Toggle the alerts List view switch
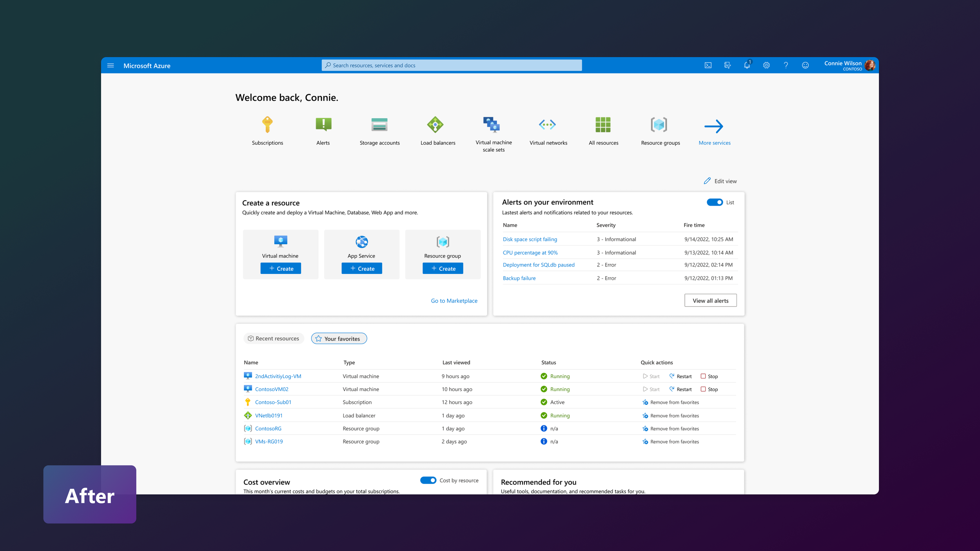 click(714, 202)
